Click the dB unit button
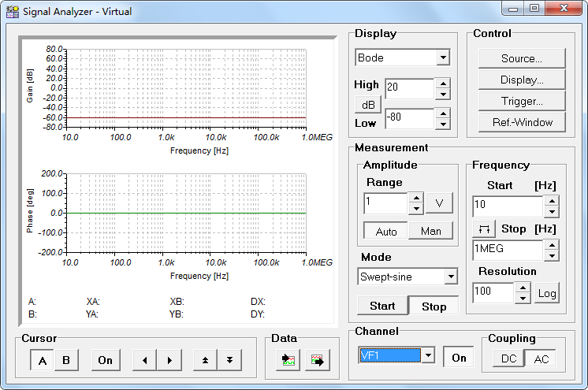588x390 pixels. [x=368, y=105]
